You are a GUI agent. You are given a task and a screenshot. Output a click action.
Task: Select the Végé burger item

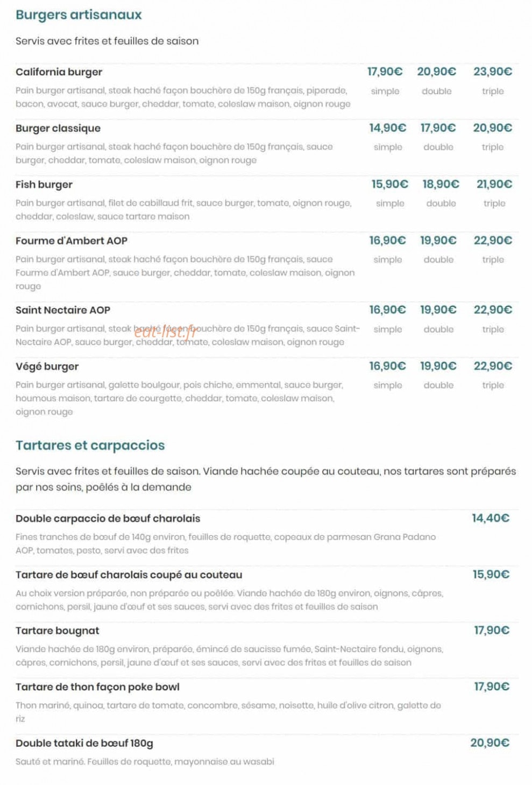point(47,366)
